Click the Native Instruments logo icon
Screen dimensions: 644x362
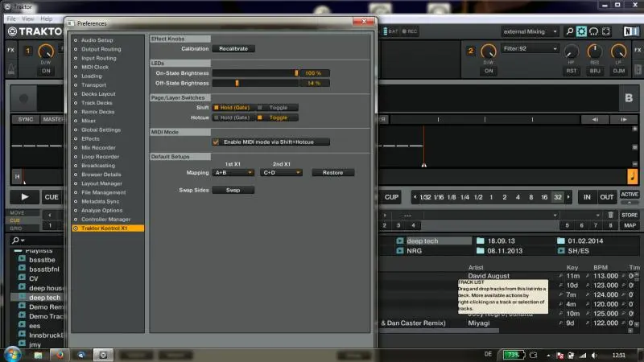(630, 31)
